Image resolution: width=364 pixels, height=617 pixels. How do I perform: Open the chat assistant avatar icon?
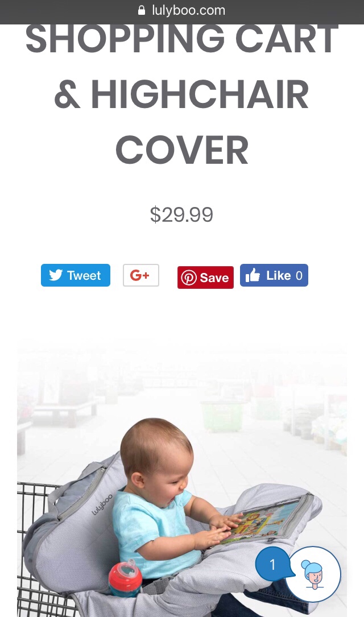[313, 574]
